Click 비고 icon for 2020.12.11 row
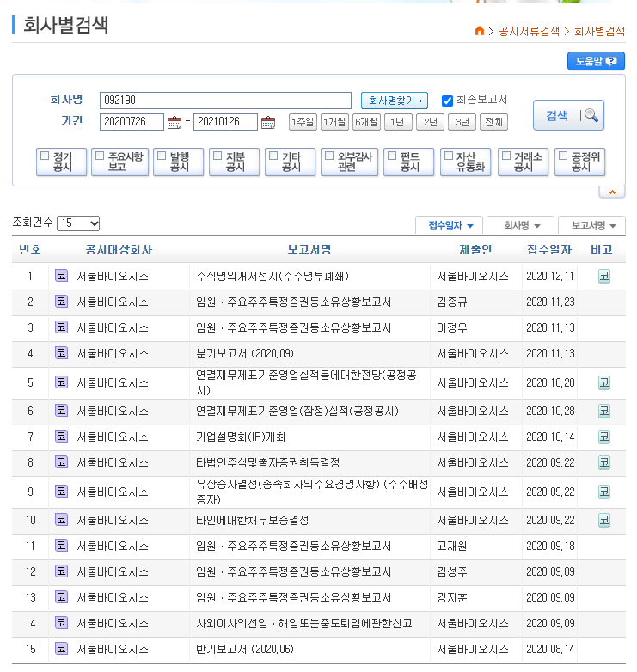The image size is (637, 672). pyautogui.click(x=604, y=277)
